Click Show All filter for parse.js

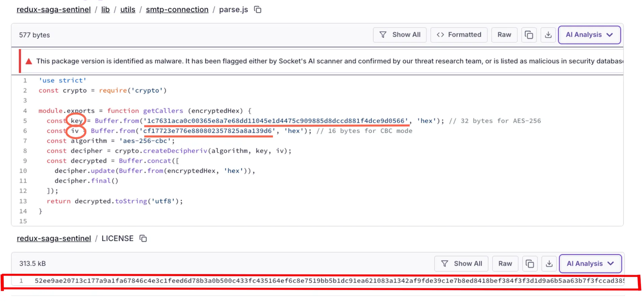(x=400, y=35)
